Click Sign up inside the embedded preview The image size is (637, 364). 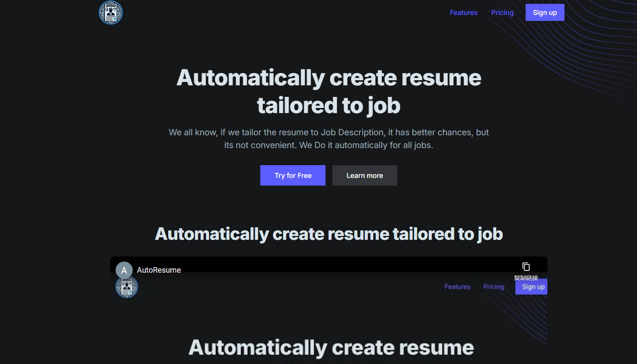pos(531,286)
